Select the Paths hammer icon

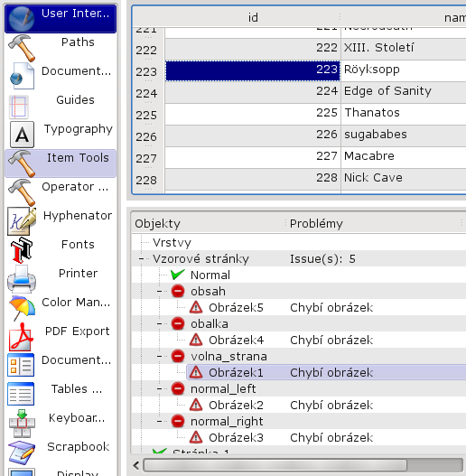[22, 48]
